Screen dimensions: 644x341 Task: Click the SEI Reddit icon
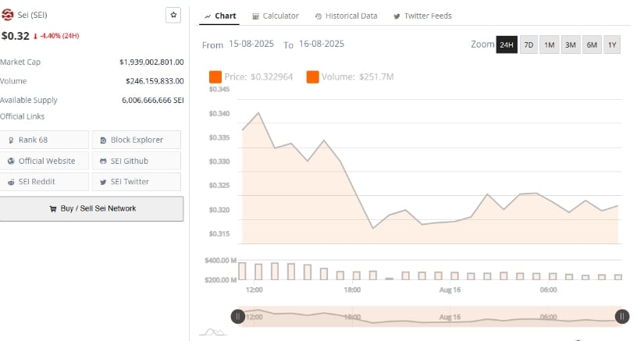tap(11, 182)
